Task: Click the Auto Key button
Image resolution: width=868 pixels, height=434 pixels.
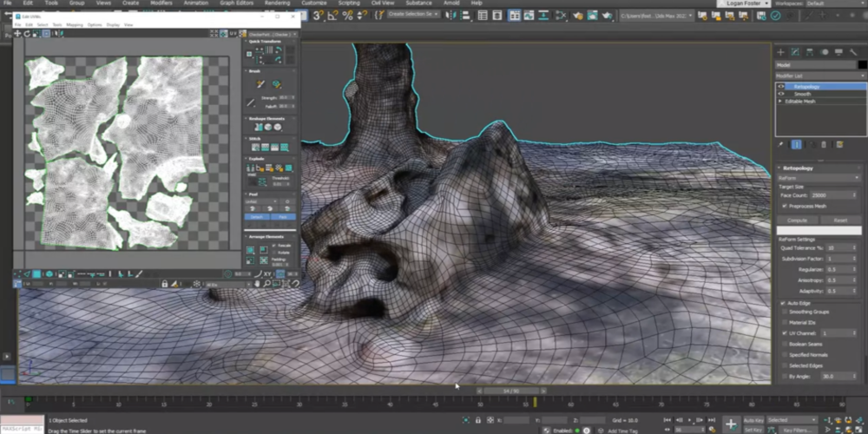Action: pyautogui.click(x=753, y=420)
